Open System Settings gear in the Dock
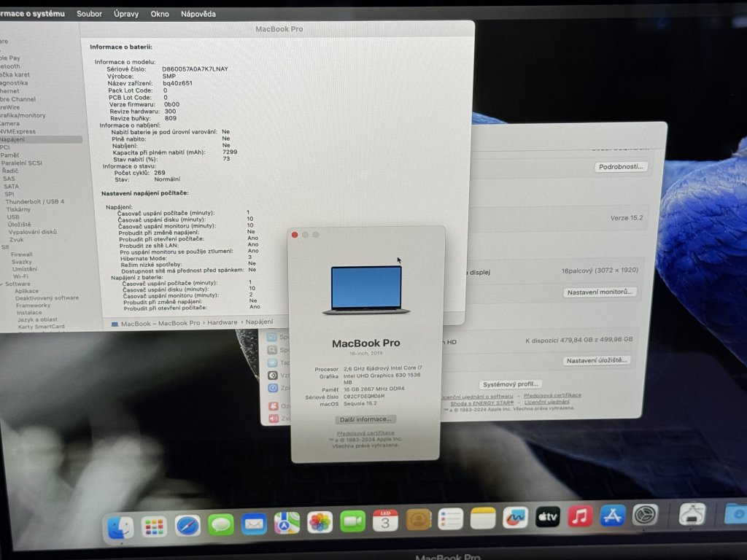The image size is (747, 560). click(x=646, y=515)
